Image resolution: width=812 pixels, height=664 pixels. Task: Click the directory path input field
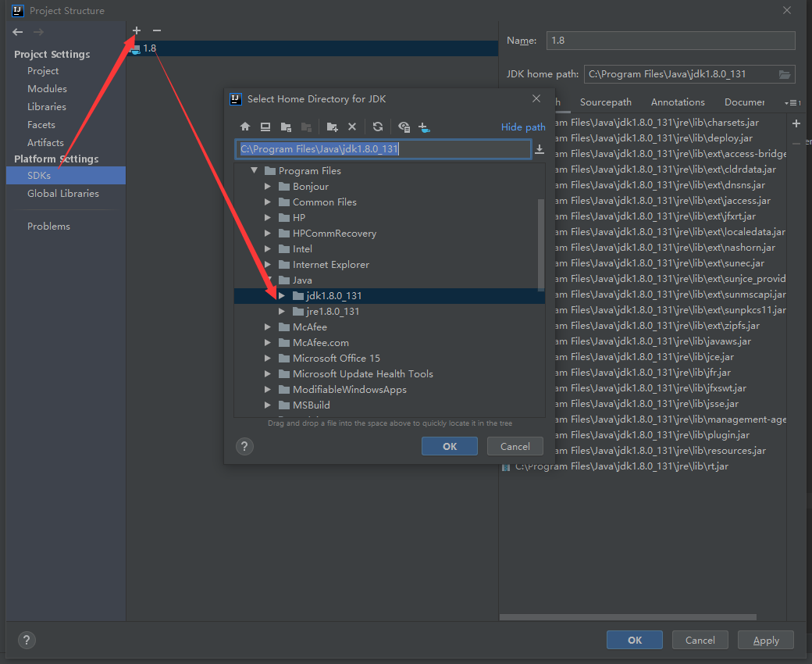pyautogui.click(x=383, y=149)
